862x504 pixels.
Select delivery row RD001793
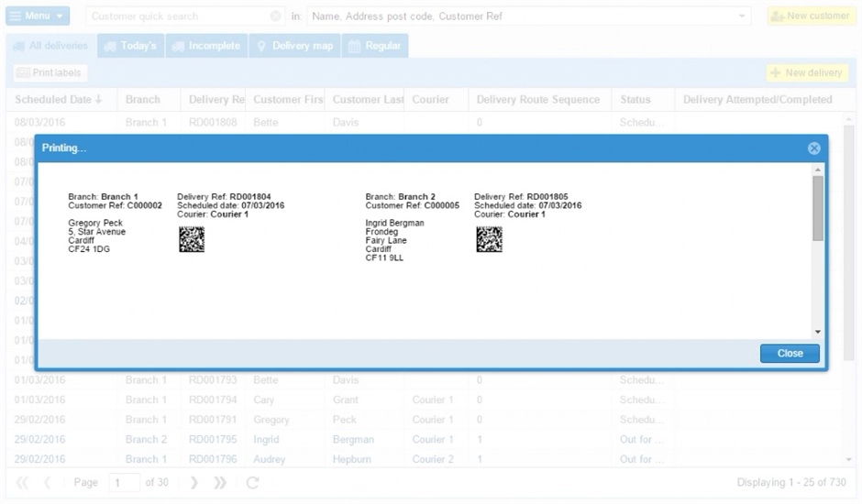[x=425, y=379]
